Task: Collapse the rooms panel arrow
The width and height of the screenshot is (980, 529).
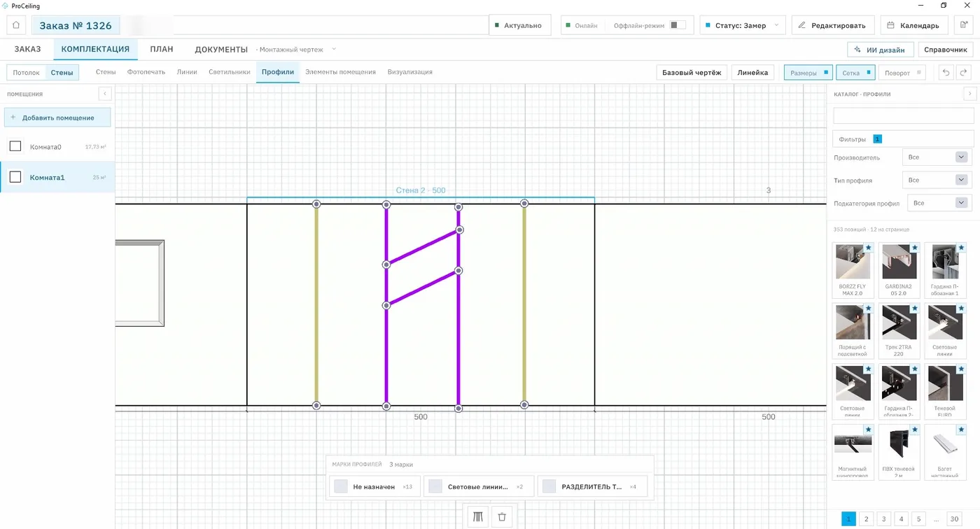Action: [x=104, y=94]
